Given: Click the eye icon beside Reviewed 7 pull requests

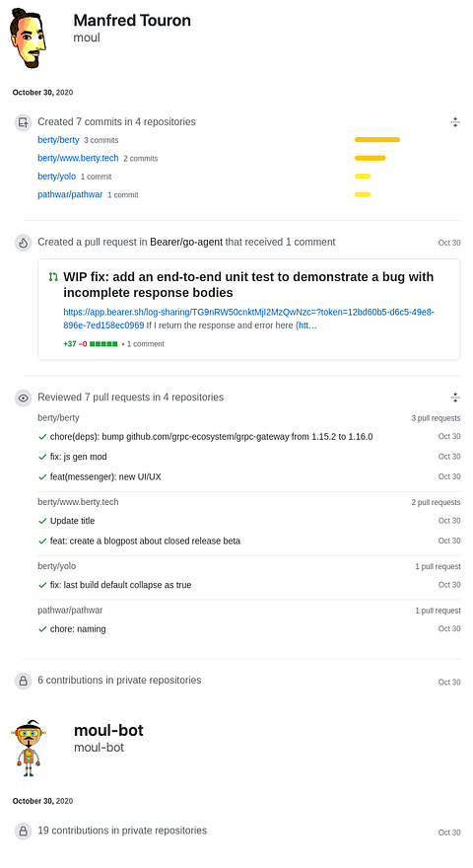Looking at the screenshot, I should [23, 398].
